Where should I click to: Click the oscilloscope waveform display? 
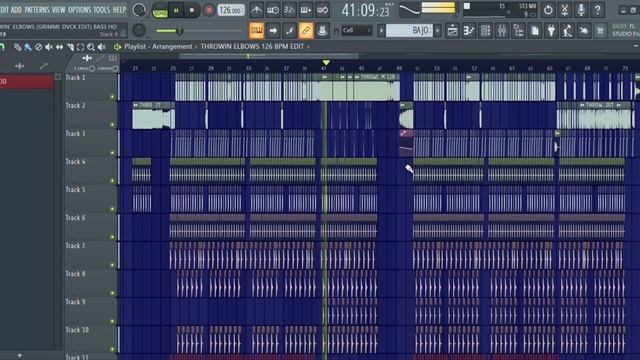409,10
